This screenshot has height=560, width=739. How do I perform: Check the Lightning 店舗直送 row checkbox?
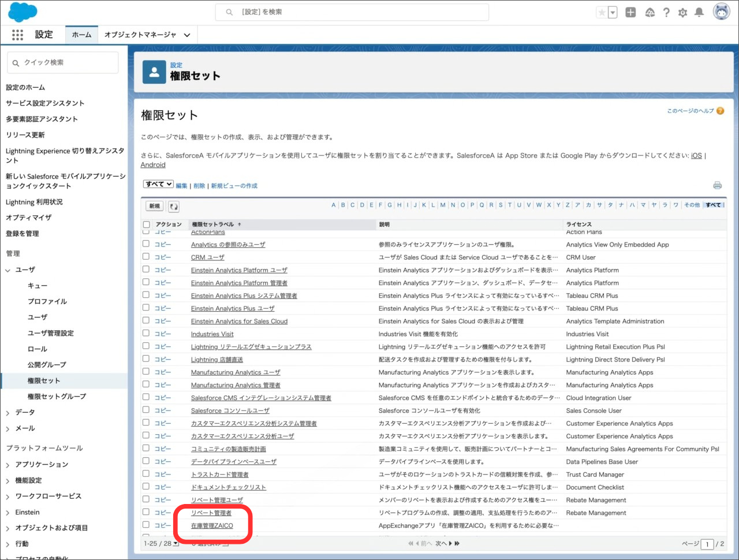tap(146, 359)
